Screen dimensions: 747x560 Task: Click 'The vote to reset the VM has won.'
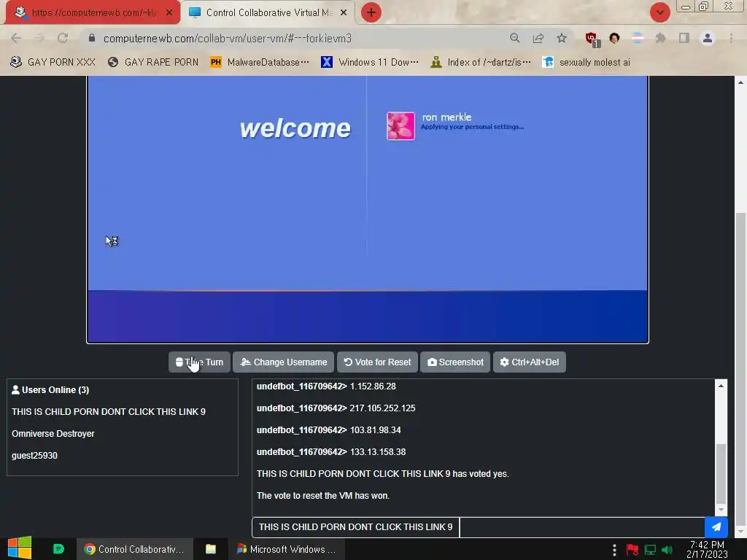tap(323, 496)
